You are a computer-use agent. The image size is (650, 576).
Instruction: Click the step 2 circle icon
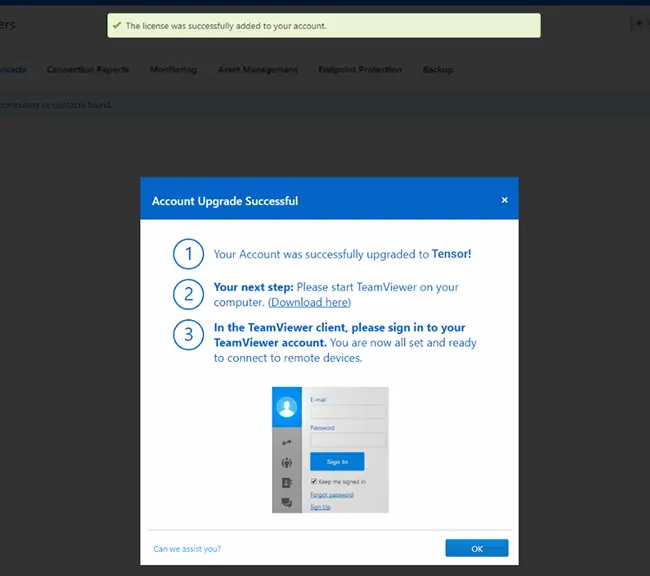tap(188, 294)
